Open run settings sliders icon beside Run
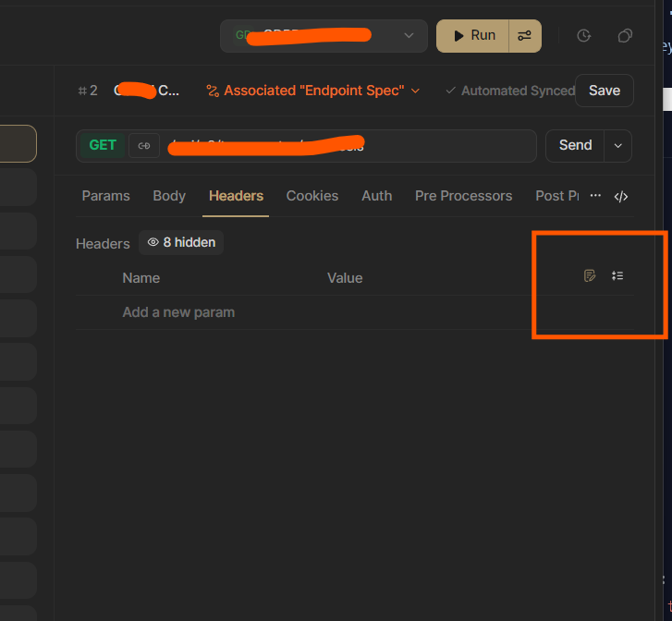This screenshot has width=672, height=621. [524, 36]
